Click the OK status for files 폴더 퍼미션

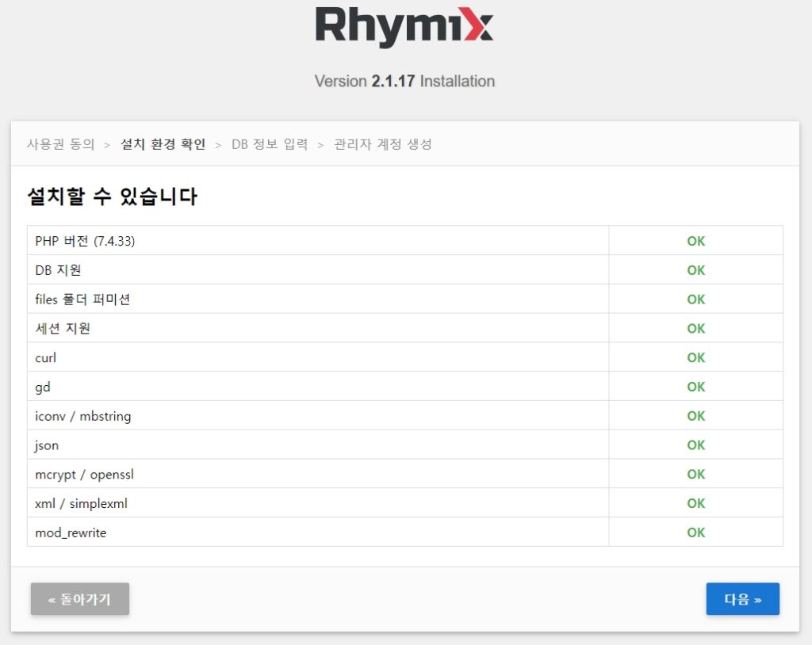click(696, 300)
